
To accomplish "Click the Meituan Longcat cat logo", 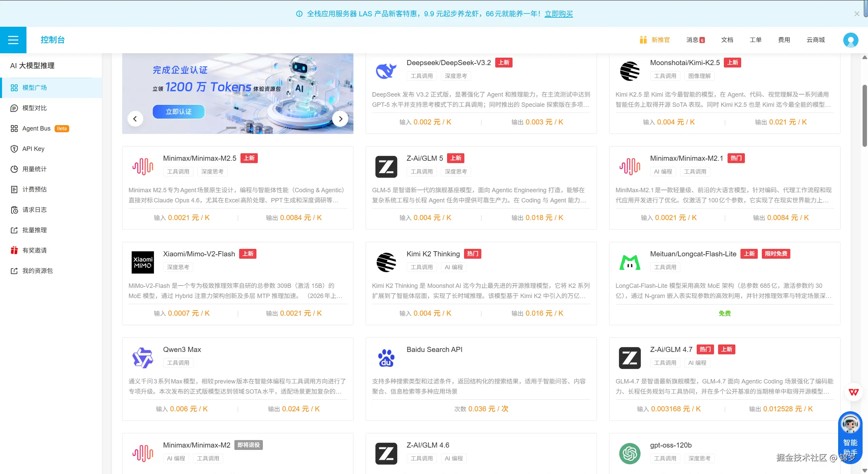I will click(x=630, y=262).
